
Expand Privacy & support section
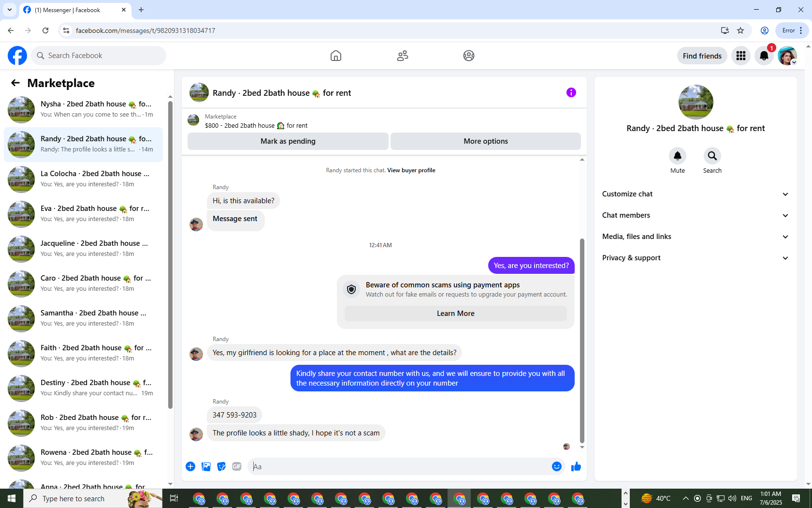pyautogui.click(x=696, y=258)
